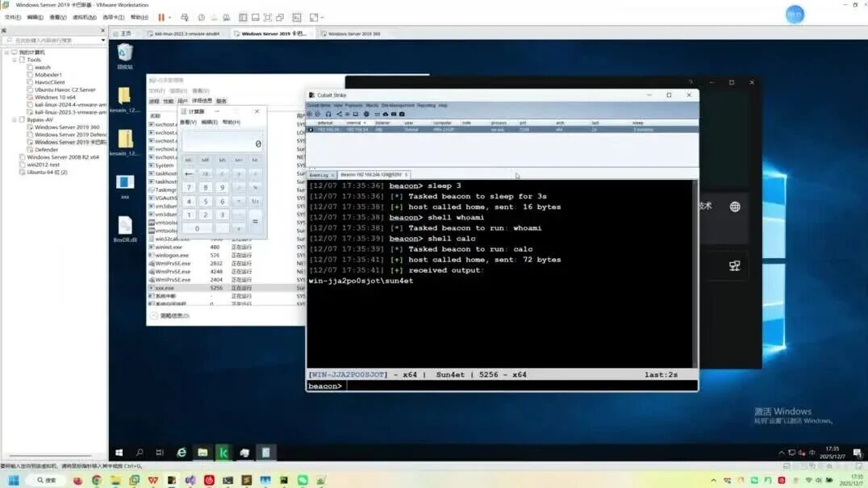
Task: Click Cobalt Strike cloud download toolbar icon
Action: click(386, 114)
